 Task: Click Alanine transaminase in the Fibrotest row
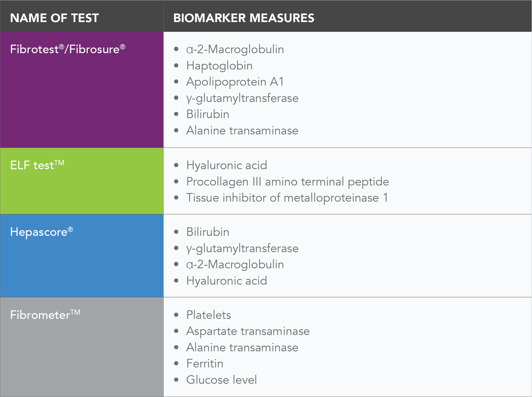tap(242, 130)
